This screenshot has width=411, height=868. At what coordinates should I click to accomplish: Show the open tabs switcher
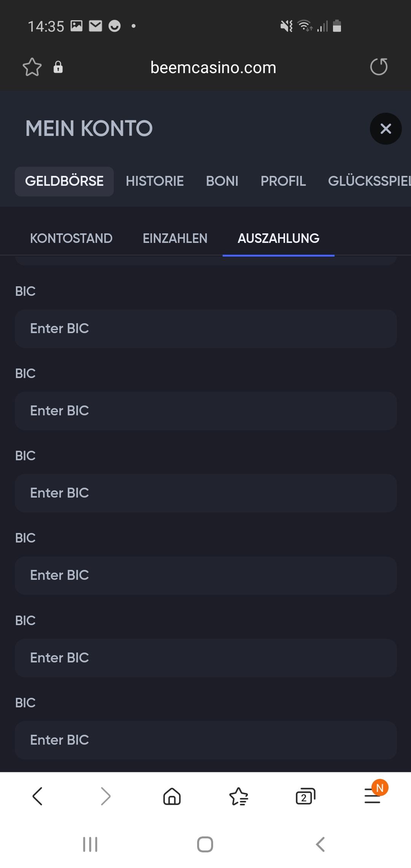[305, 796]
